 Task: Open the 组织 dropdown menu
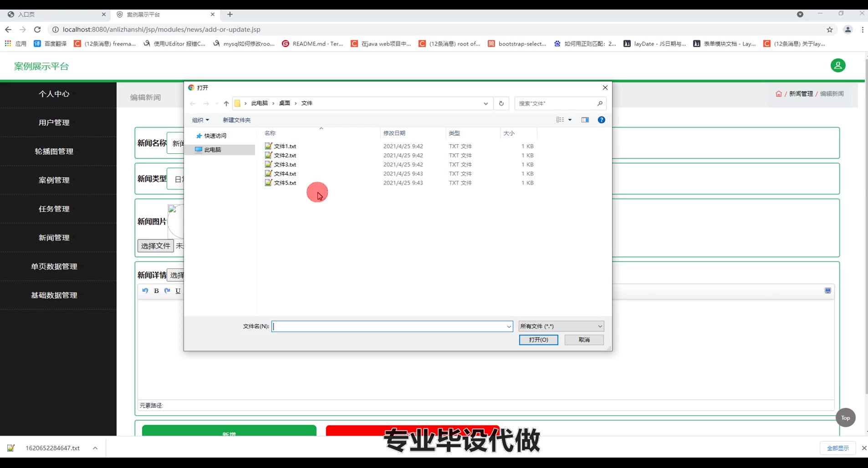pyautogui.click(x=200, y=120)
